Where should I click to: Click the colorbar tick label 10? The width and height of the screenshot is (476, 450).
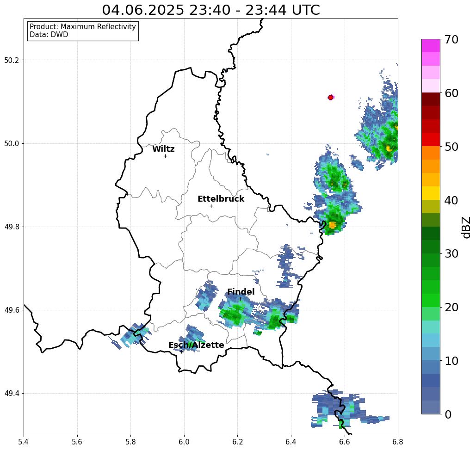click(451, 361)
